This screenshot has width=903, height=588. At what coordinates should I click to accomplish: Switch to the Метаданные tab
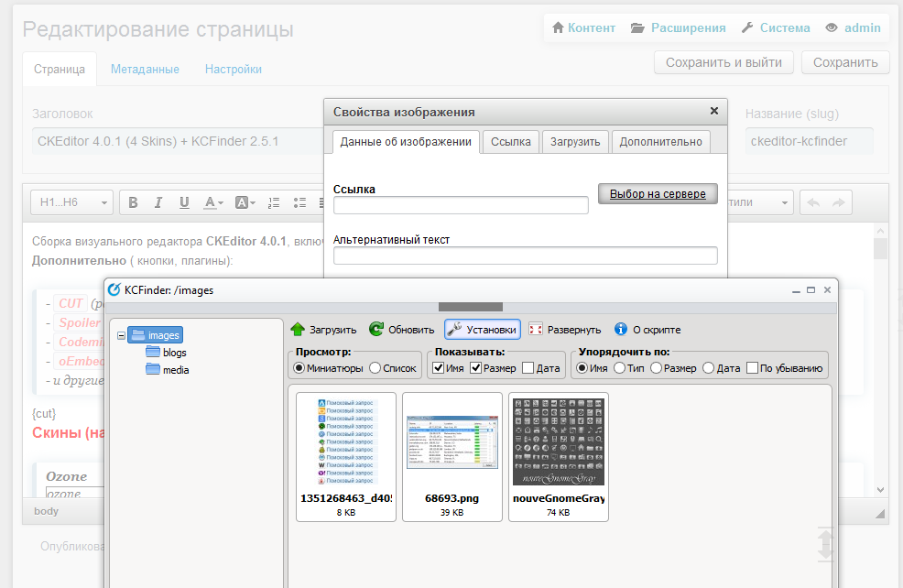coord(145,69)
